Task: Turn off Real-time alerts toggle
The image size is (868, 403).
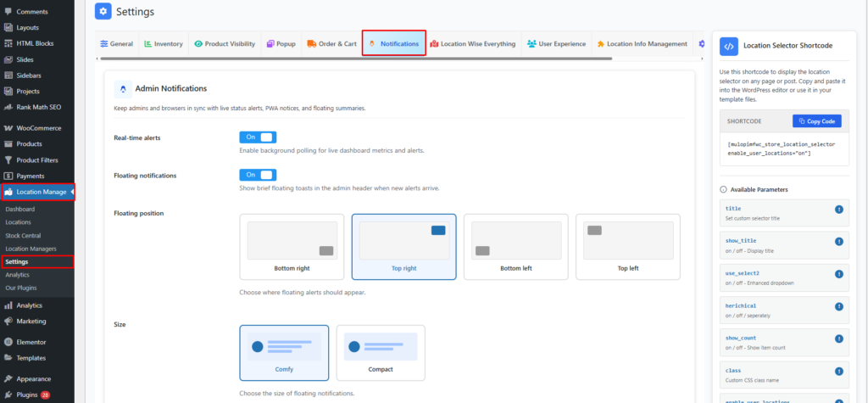Action: pos(258,137)
